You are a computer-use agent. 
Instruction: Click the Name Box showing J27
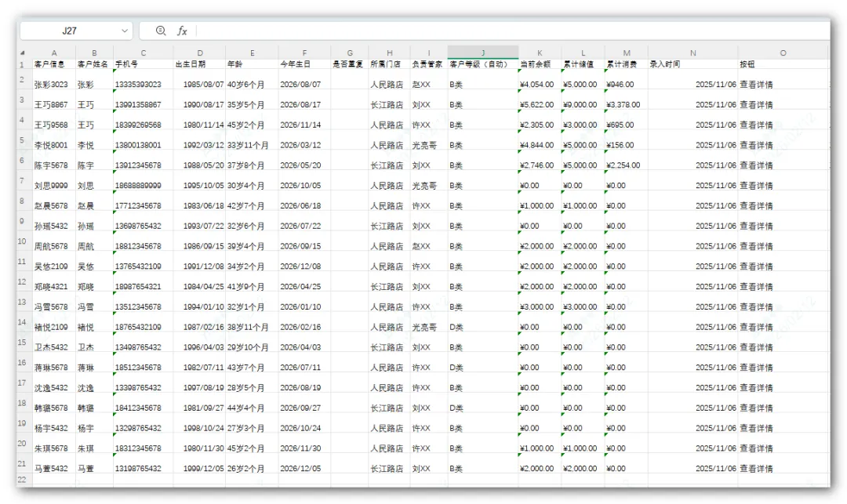[70, 31]
